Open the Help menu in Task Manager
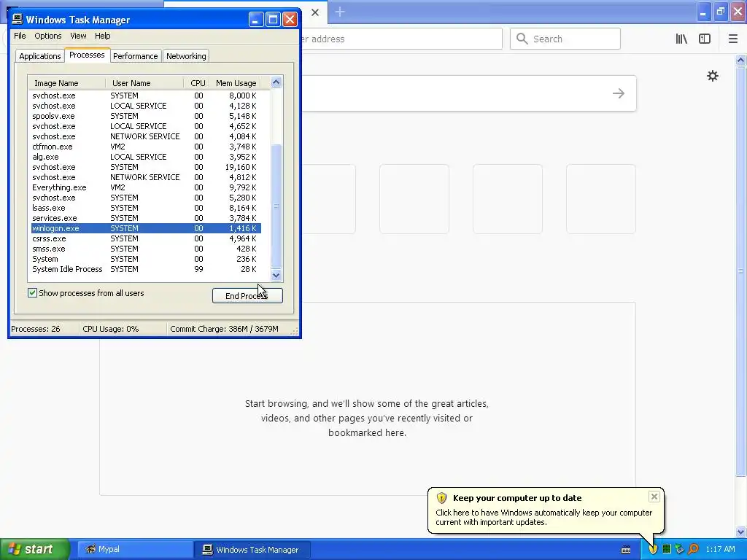Image resolution: width=747 pixels, height=560 pixels. [x=102, y=36]
